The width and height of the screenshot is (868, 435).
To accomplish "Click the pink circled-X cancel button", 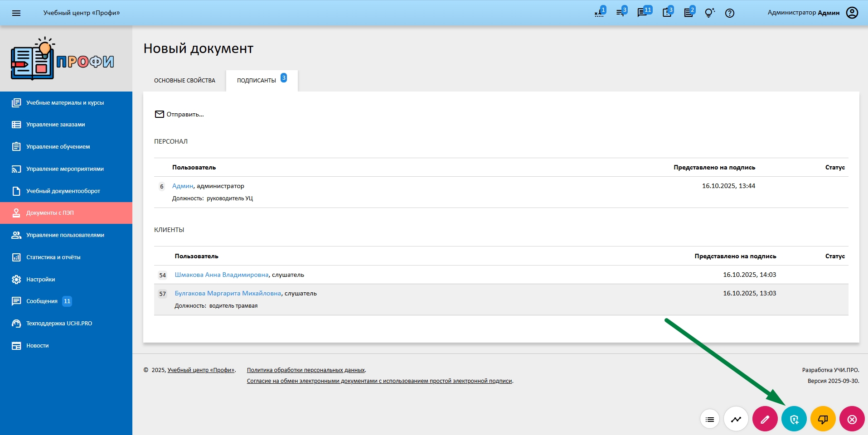I will (x=852, y=419).
